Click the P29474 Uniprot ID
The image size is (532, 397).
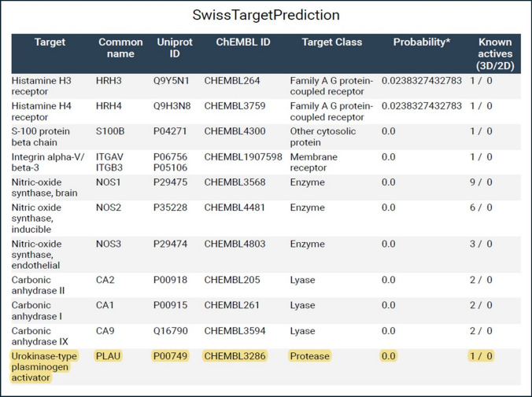tap(171, 244)
